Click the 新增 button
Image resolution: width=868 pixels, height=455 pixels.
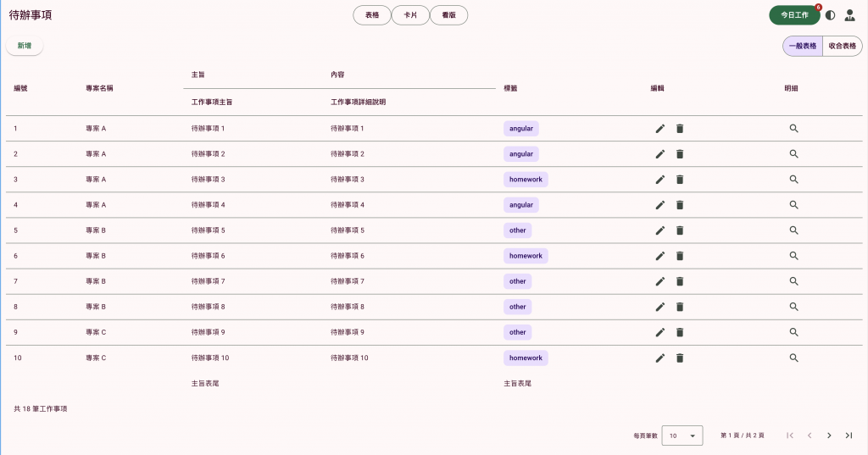pyautogui.click(x=25, y=46)
